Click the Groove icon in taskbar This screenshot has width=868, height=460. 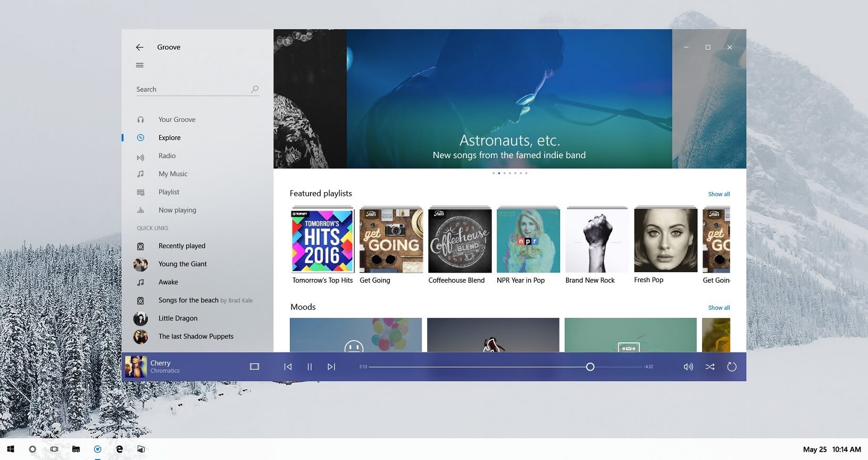coord(98,449)
